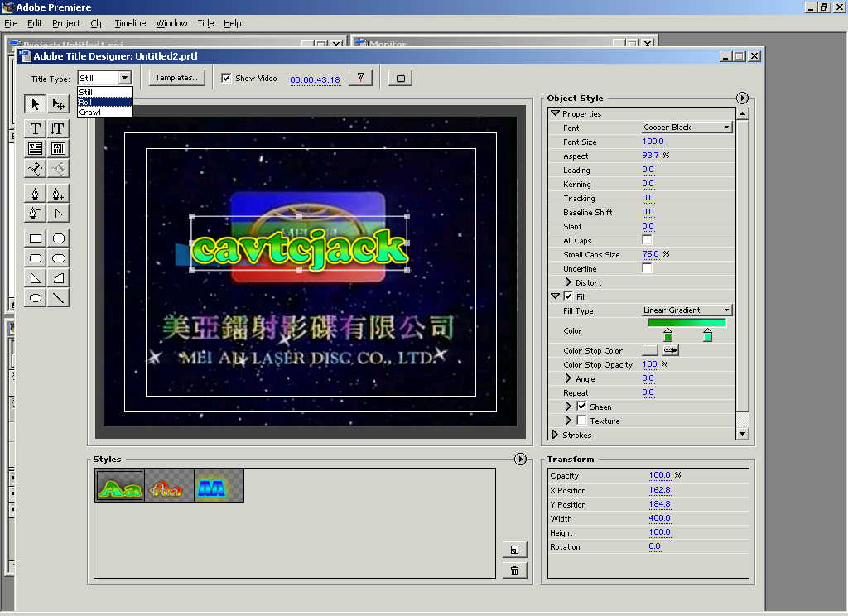This screenshot has width=848, height=616.
Task: Select the Rounded Rectangle tool
Action: [x=58, y=258]
